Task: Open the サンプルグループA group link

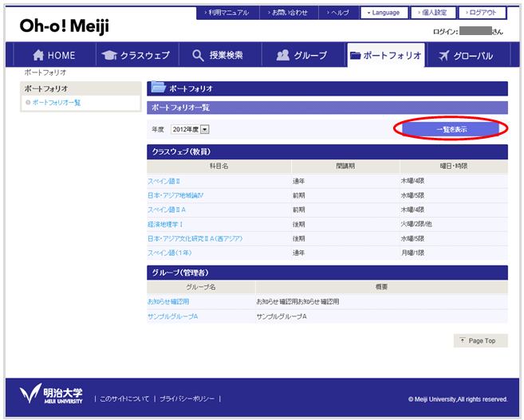Action: pyautogui.click(x=173, y=316)
